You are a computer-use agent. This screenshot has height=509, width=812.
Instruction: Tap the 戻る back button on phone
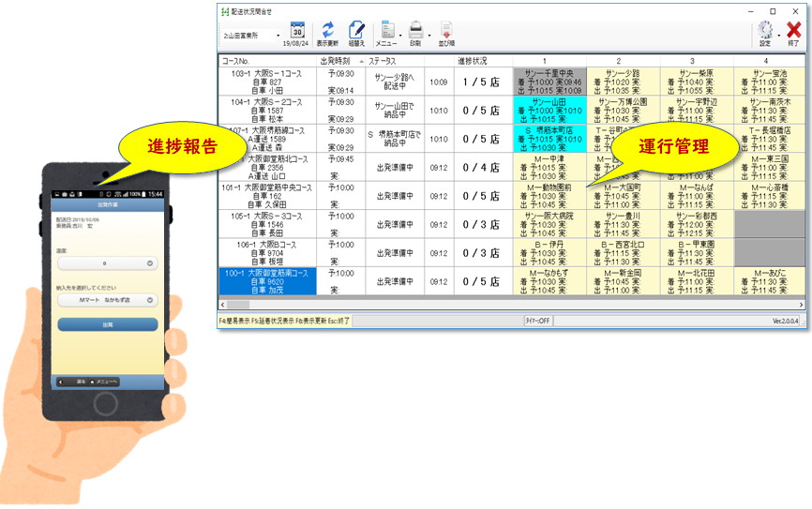(77, 382)
